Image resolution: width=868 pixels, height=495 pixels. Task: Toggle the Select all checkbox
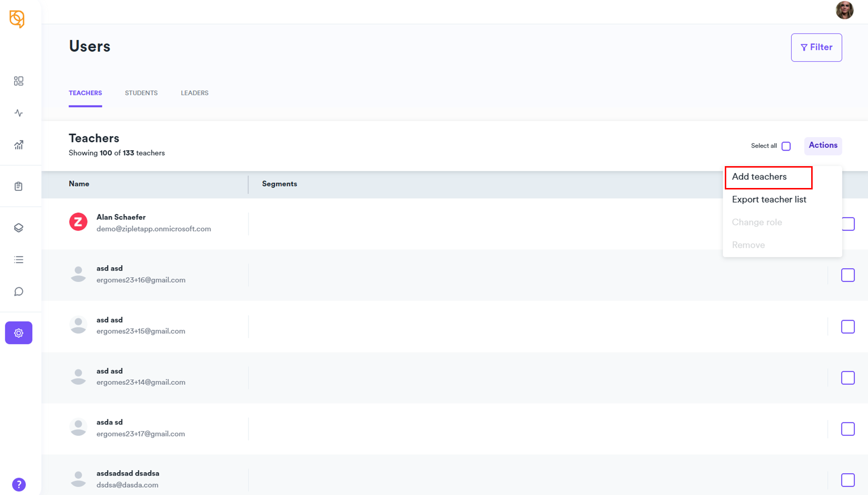pos(786,146)
